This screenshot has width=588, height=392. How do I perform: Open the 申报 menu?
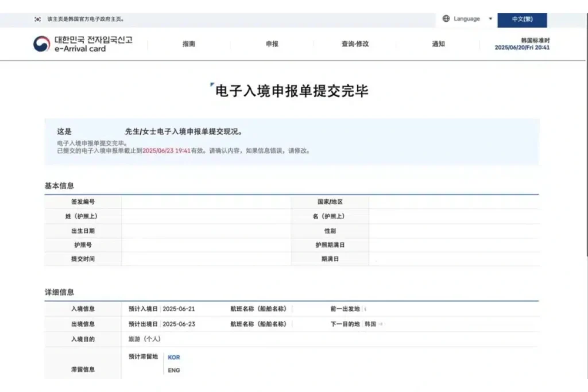pyautogui.click(x=272, y=44)
